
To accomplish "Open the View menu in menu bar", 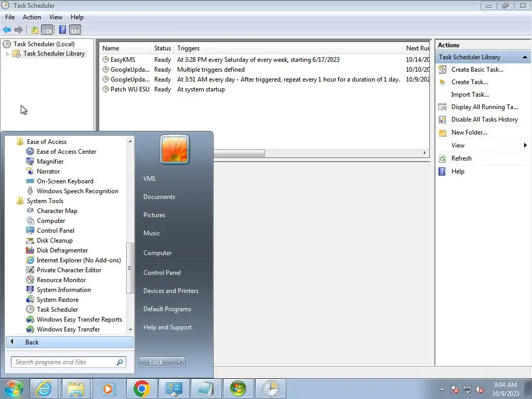I will click(x=56, y=17).
